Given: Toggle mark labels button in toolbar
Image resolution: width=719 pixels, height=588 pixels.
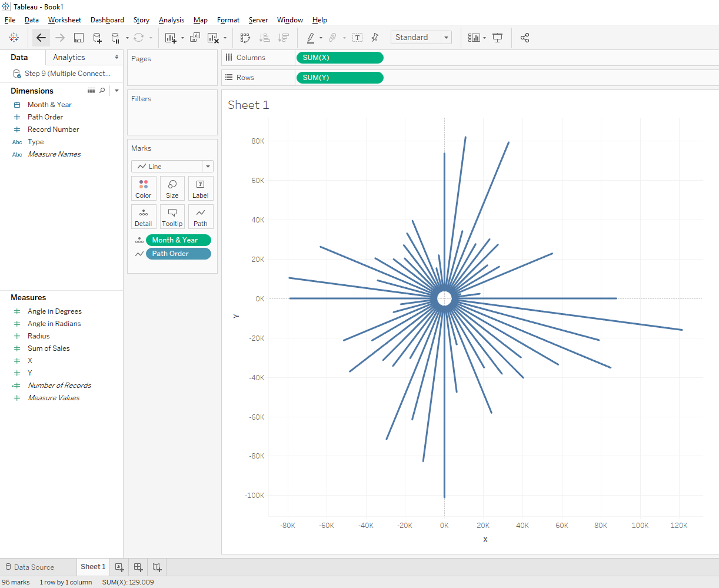Looking at the screenshot, I should click(x=357, y=38).
